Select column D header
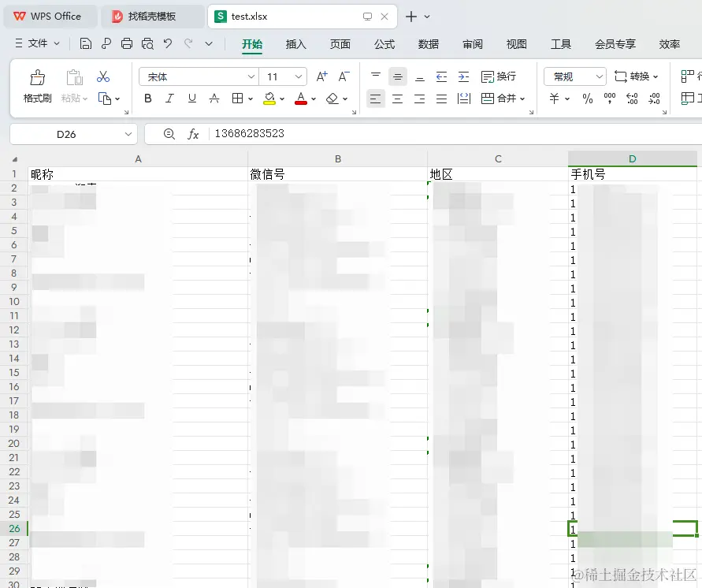The height and width of the screenshot is (588, 702). point(632,158)
